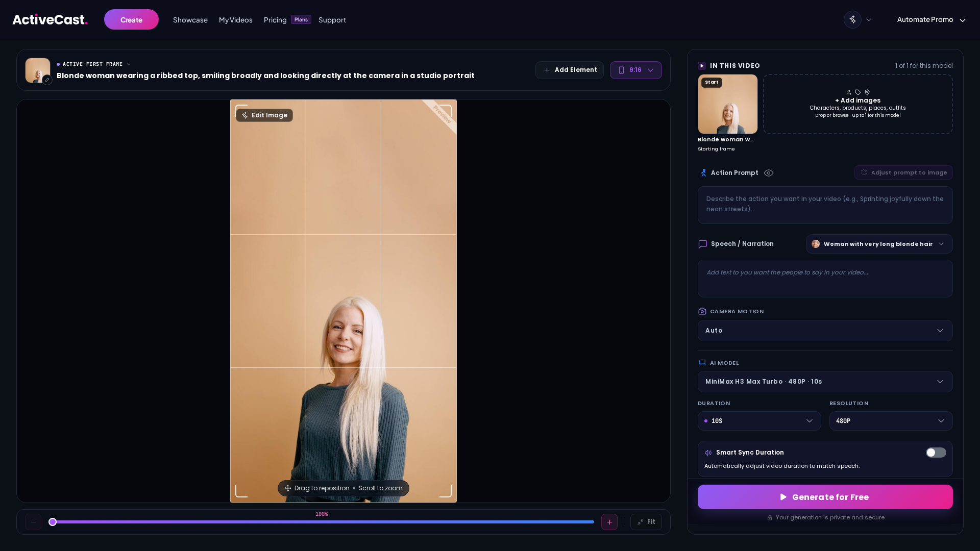Click the laptop icon beside AI Model
The width and height of the screenshot is (980, 551).
point(702,363)
